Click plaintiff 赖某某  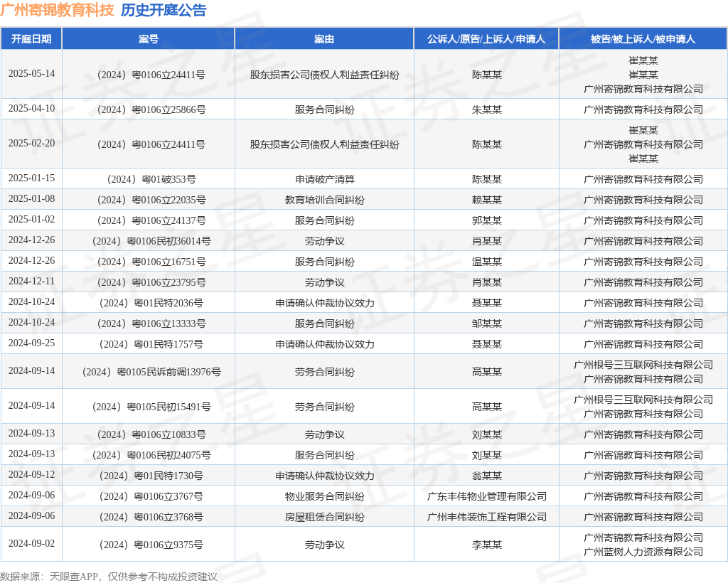click(x=486, y=200)
